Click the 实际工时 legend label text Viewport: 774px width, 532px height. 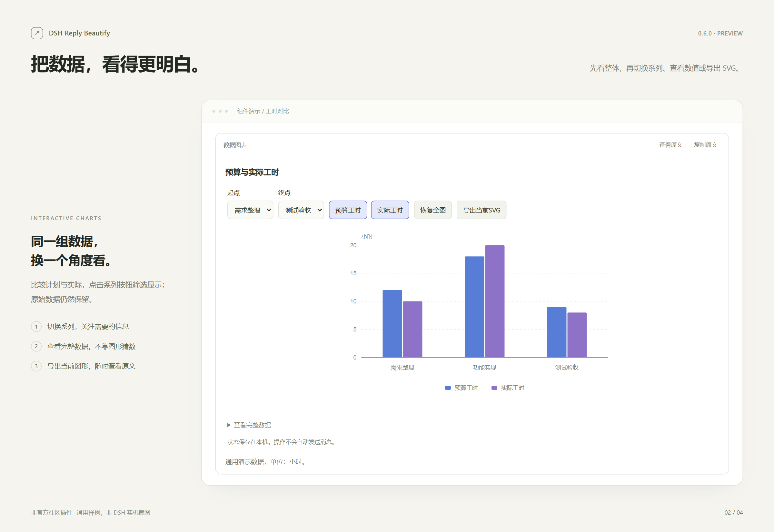click(512, 388)
